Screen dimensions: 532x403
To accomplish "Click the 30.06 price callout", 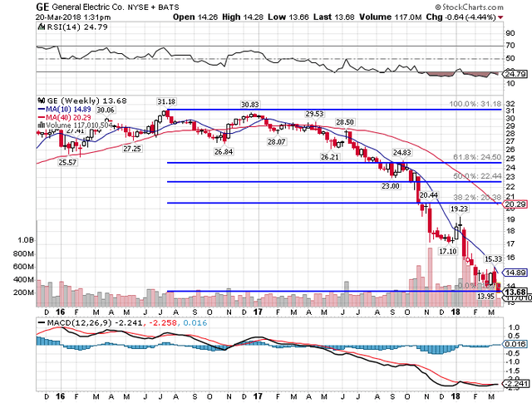I will 106,110.
